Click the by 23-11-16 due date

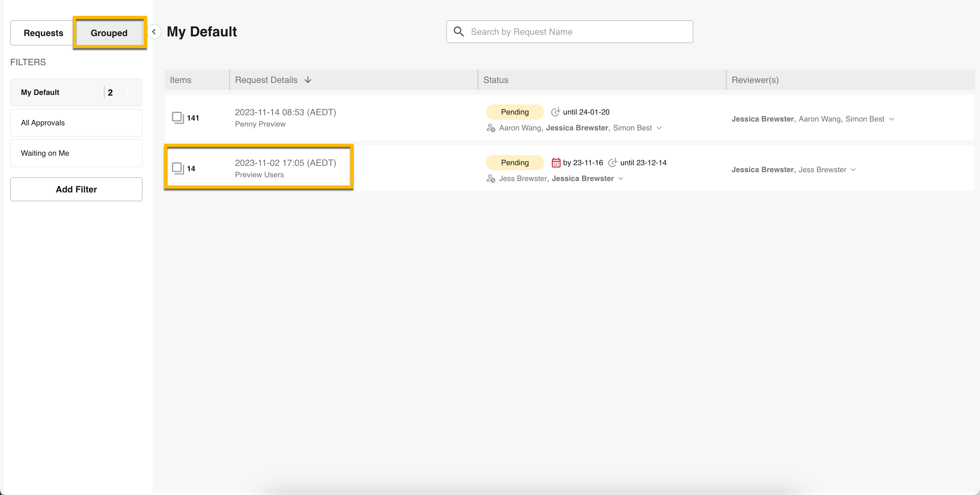[x=583, y=162]
